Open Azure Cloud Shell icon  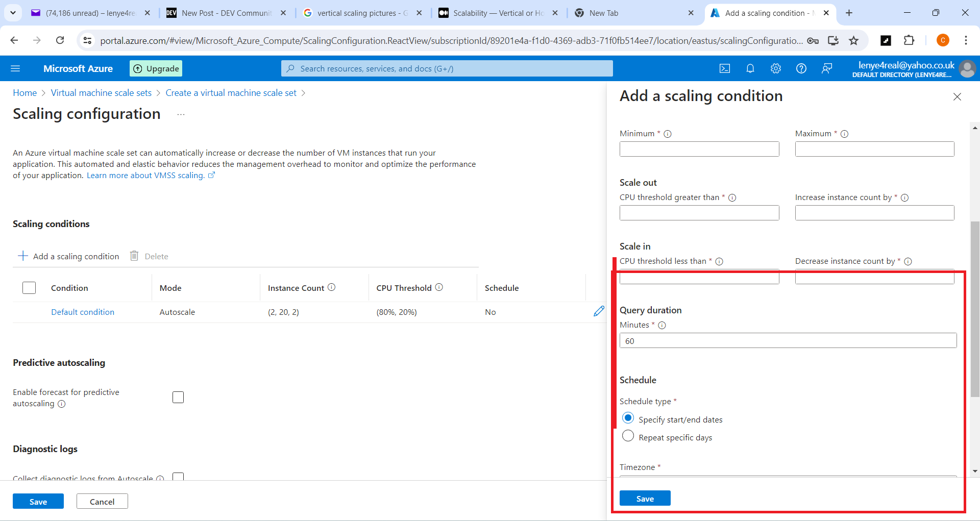pyautogui.click(x=724, y=68)
